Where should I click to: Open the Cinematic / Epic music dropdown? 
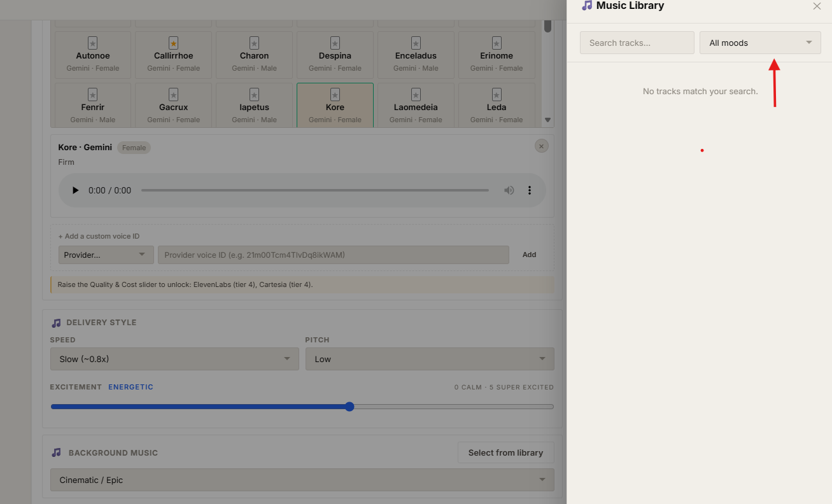(x=302, y=480)
